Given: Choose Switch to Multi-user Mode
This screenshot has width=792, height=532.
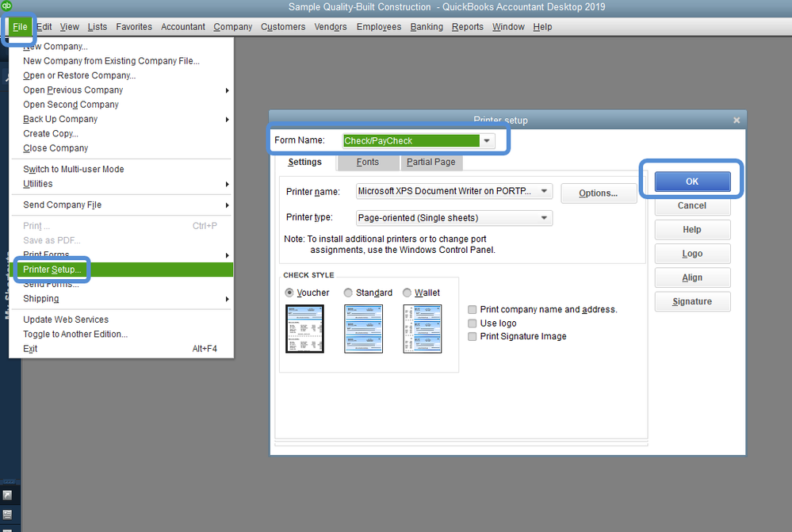Looking at the screenshot, I should [121, 169].
